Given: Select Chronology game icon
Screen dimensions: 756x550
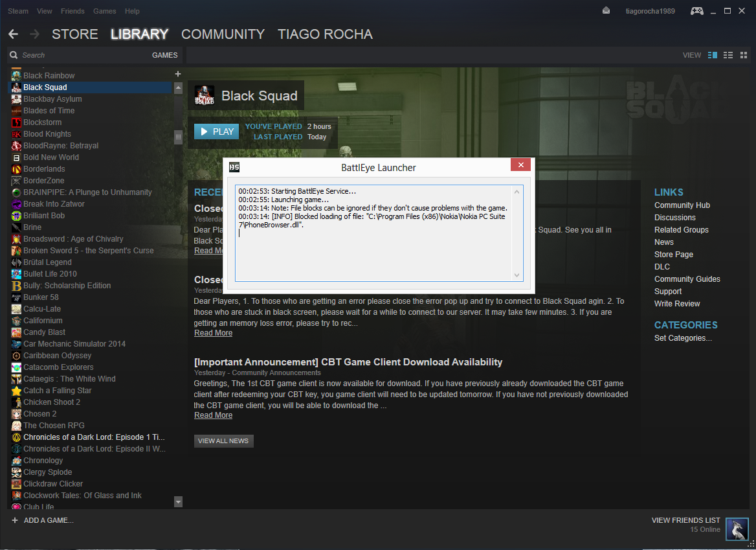Looking at the screenshot, I should 16,461.
